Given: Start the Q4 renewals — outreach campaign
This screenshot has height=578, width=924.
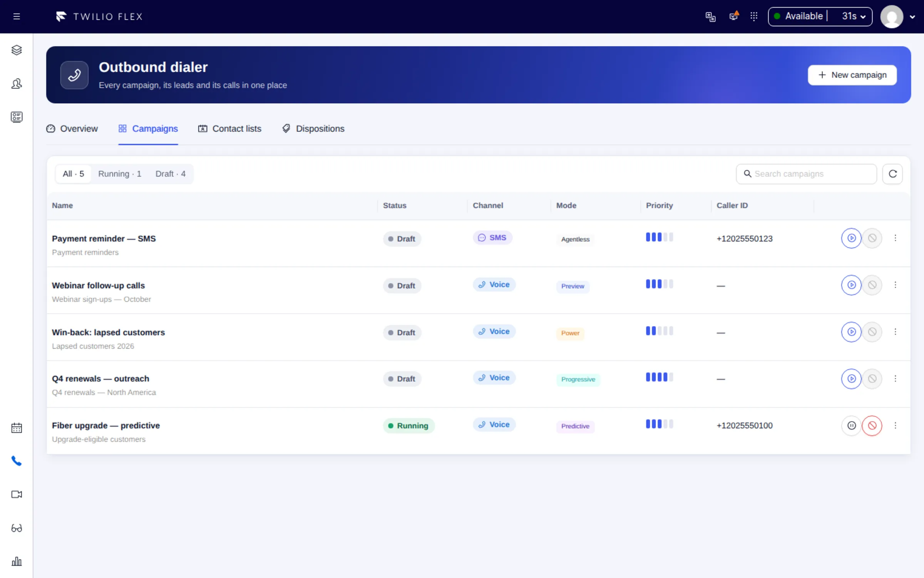Looking at the screenshot, I should pyautogui.click(x=851, y=379).
